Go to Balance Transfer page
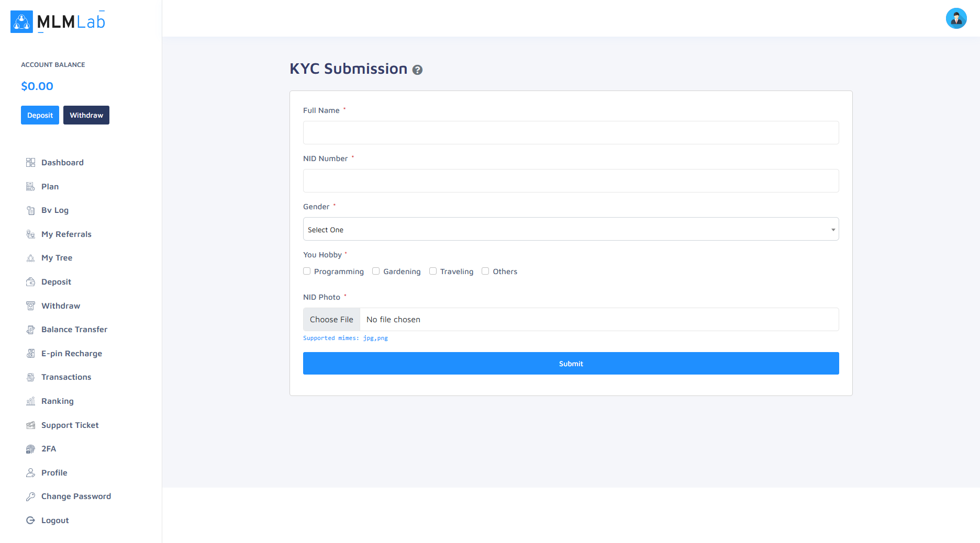The width and height of the screenshot is (980, 543). (74, 330)
